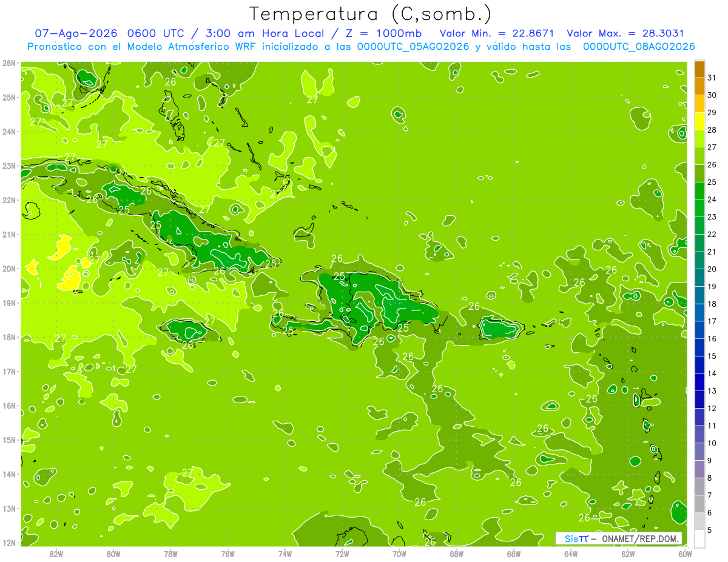Click the color scale label "28"

[x=712, y=130]
